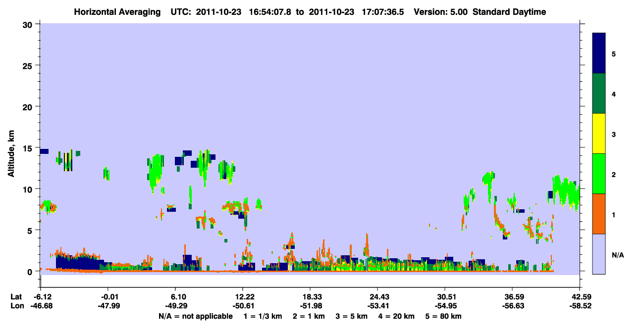Click the 'Standard Daytime' label
644x330 pixels.
(509, 12)
